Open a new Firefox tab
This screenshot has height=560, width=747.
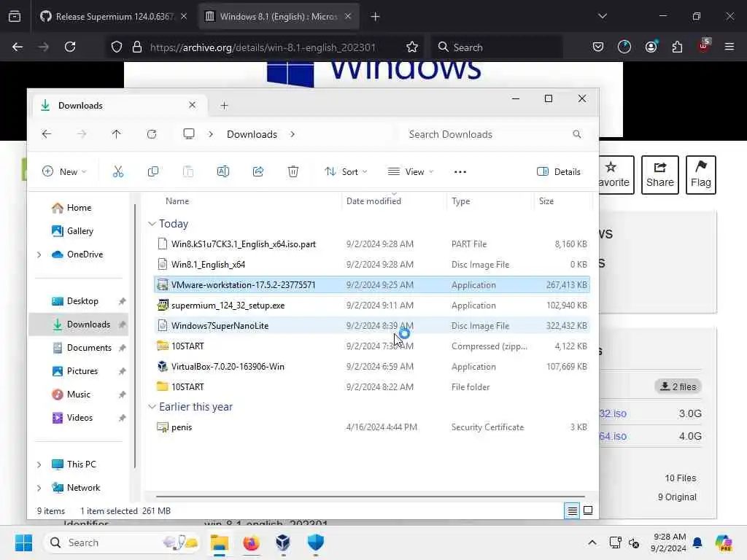(x=376, y=17)
